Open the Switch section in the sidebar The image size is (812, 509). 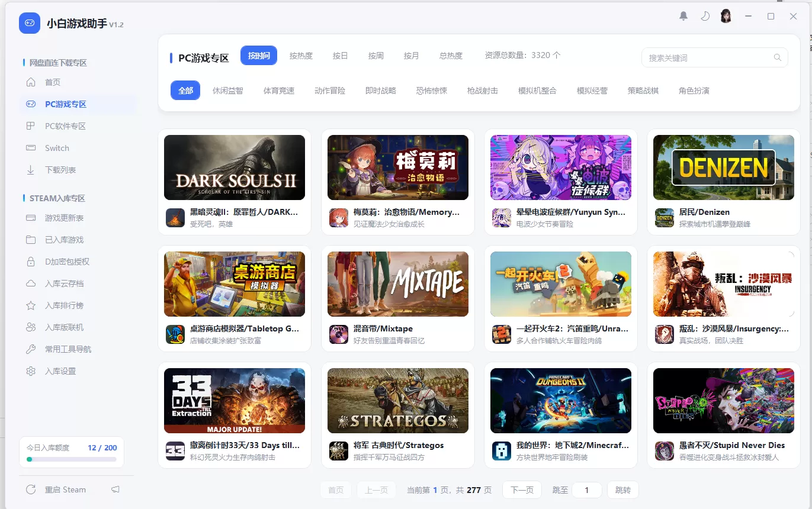(x=57, y=148)
